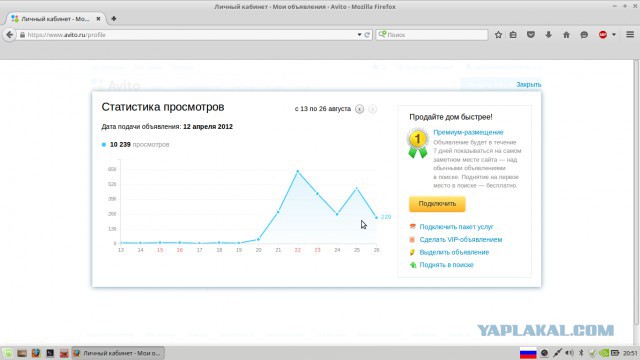Click the package icon beside Подключить пакет услуг
640x360 pixels.
(413, 227)
